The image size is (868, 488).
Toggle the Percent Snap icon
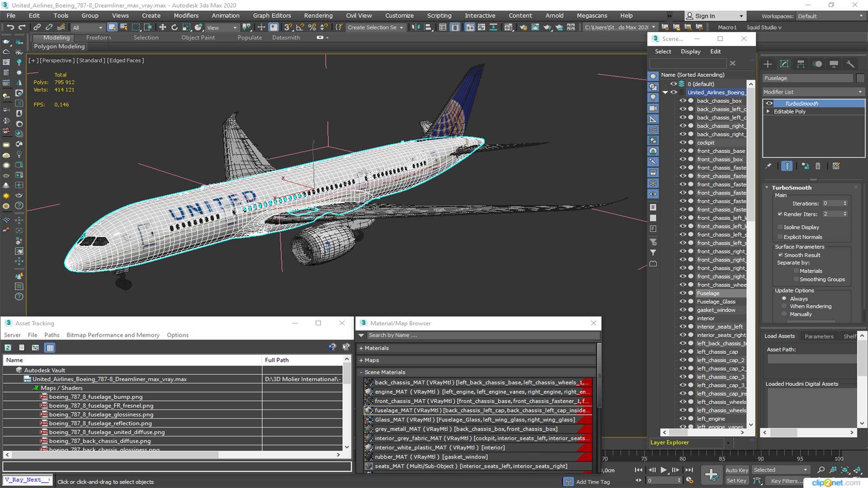(311, 27)
